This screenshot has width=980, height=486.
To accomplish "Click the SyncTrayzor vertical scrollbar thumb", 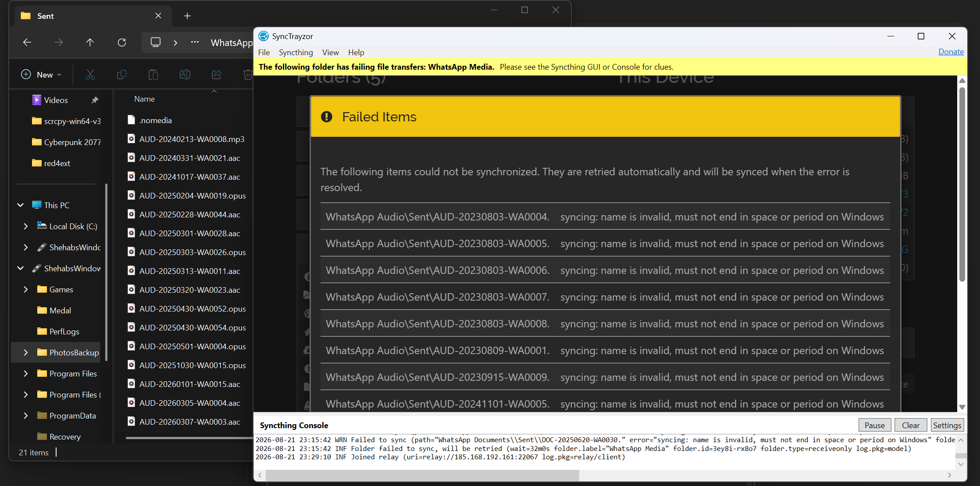I will click(962, 184).
